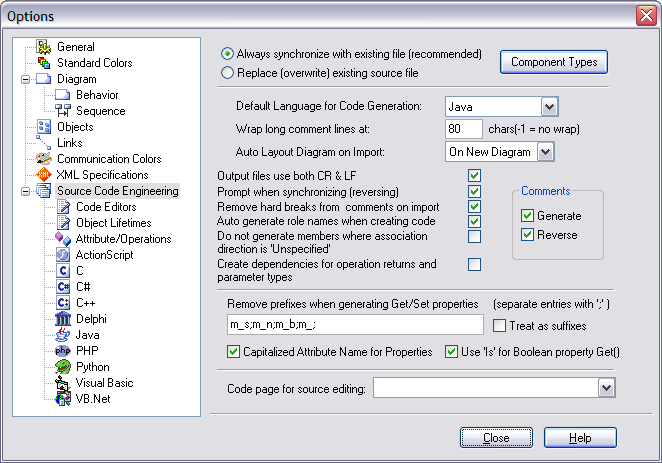Click the PHP icon
This screenshot has height=463, width=662.
click(x=63, y=351)
